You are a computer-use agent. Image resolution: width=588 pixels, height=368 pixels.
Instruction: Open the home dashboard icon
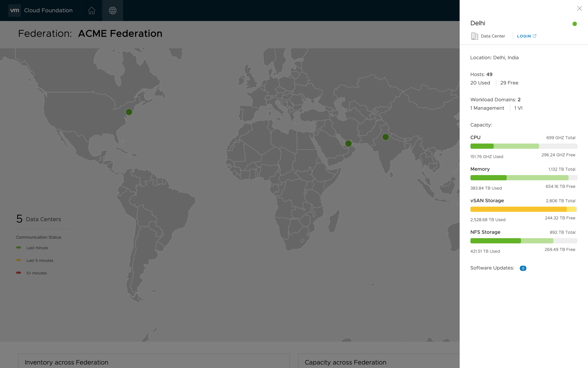pos(92,11)
